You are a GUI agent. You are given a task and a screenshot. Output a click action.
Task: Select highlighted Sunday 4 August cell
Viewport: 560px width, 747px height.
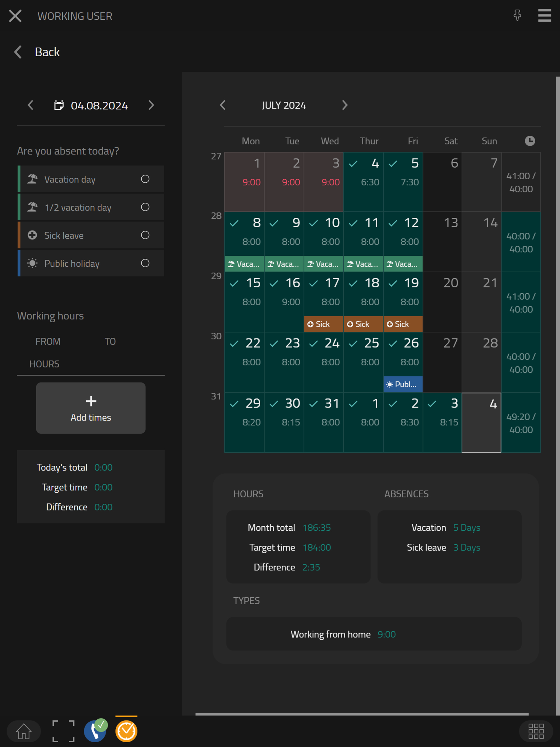[481, 422]
